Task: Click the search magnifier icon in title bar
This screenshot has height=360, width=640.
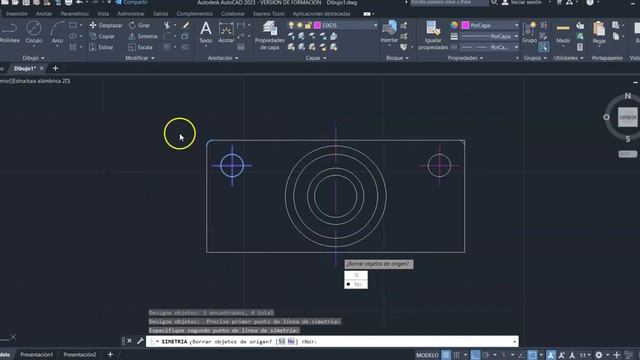Action: point(494,2)
